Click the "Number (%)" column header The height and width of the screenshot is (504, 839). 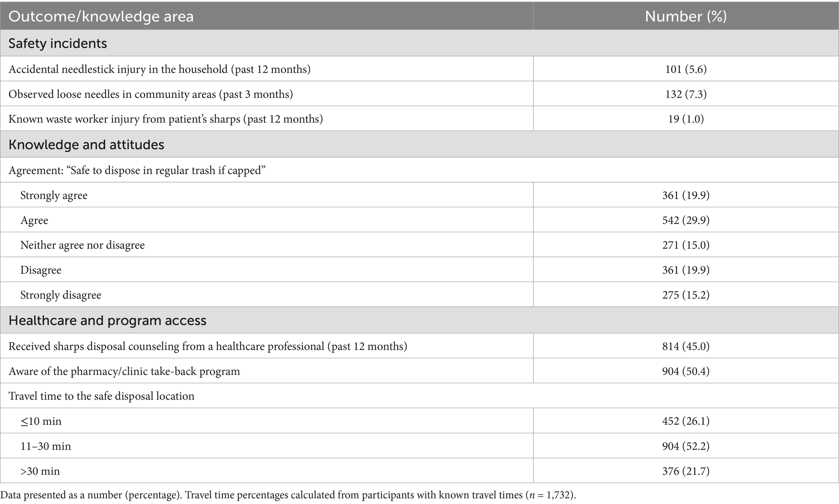(x=686, y=16)
